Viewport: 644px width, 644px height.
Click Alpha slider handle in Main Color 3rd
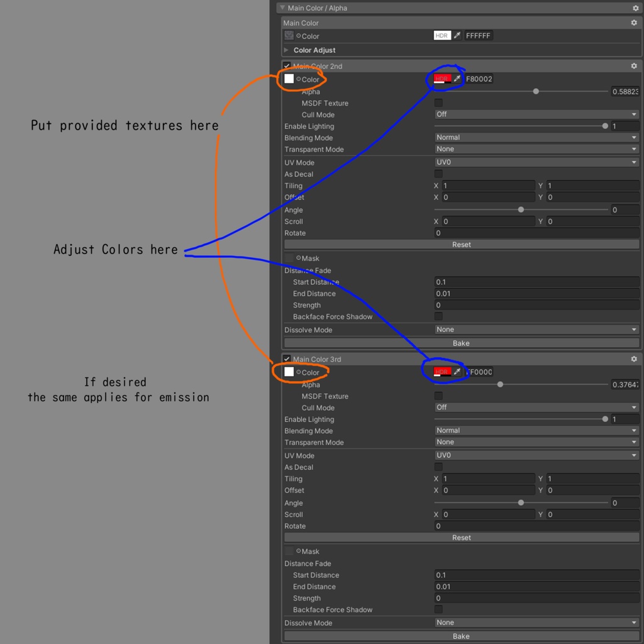coord(500,384)
